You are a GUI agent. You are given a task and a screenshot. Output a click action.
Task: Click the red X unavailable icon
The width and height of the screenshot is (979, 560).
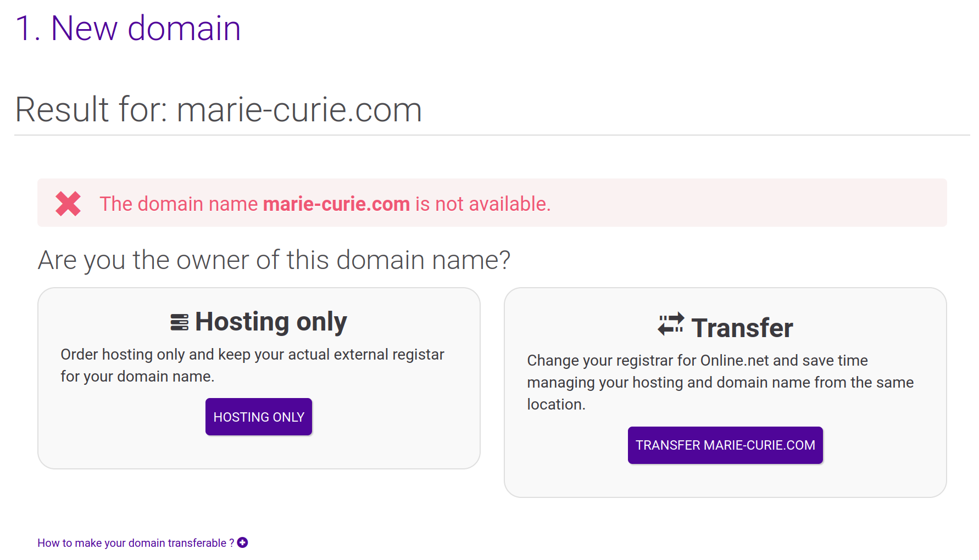pos(68,204)
